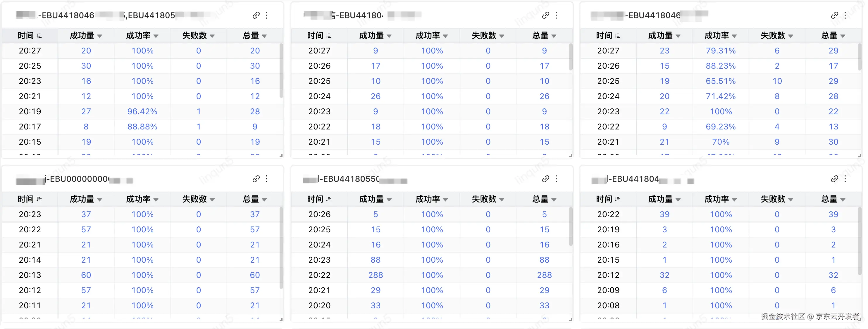Viewport: 868px width, 329px height.
Task: Click link icon of EBU44180550 panel
Action: tap(545, 179)
